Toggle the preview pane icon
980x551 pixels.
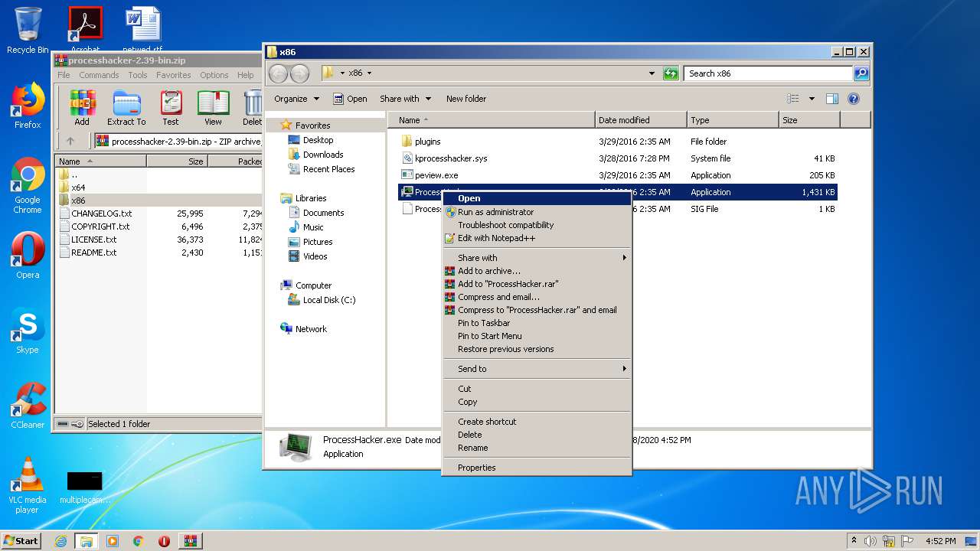(x=832, y=99)
